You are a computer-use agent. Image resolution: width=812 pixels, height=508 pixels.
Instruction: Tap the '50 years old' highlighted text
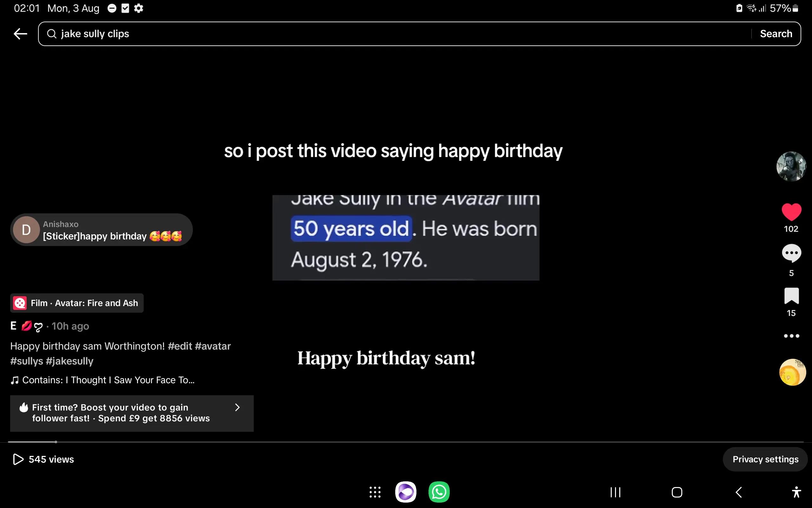coord(351,229)
